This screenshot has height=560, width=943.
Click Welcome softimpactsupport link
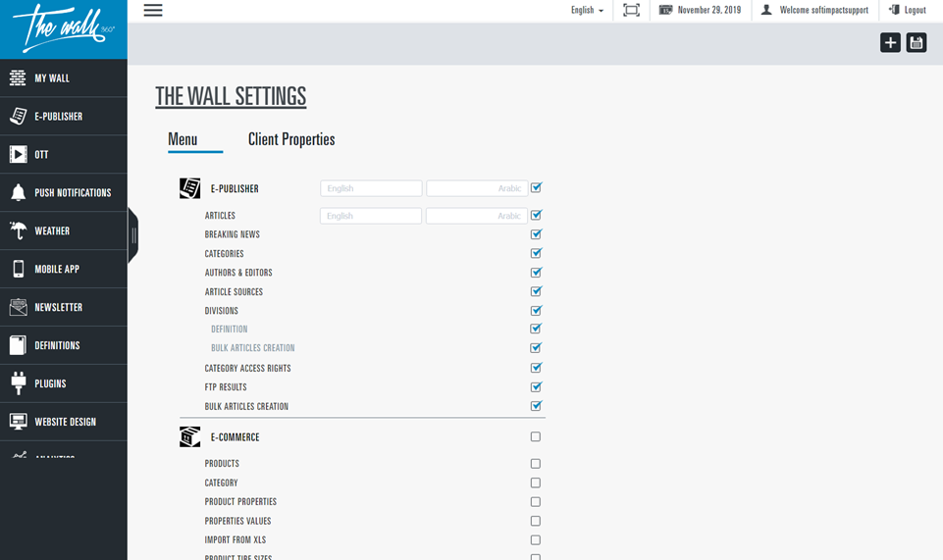tap(824, 10)
